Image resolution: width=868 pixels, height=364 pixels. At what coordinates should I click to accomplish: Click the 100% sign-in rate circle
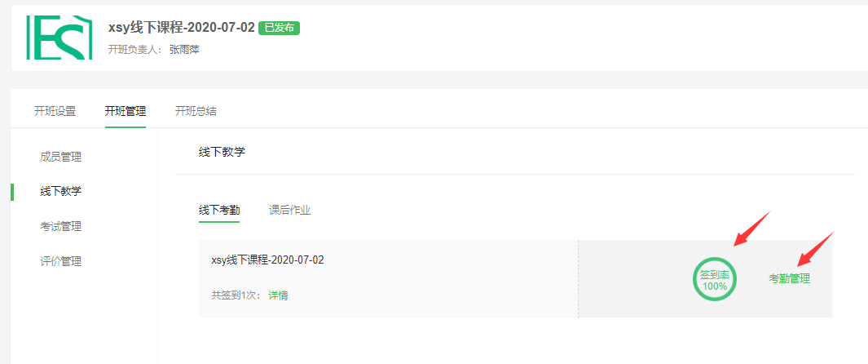click(x=714, y=280)
